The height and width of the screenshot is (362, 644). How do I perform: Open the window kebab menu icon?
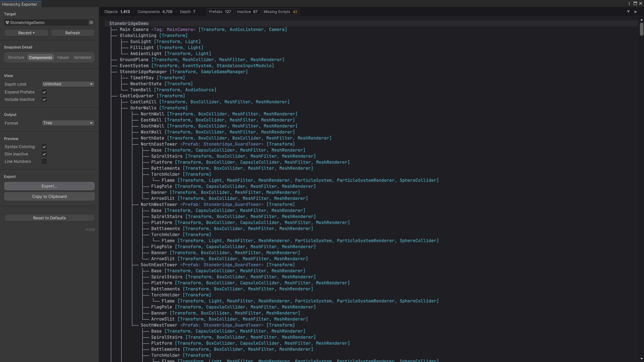tap(629, 3)
